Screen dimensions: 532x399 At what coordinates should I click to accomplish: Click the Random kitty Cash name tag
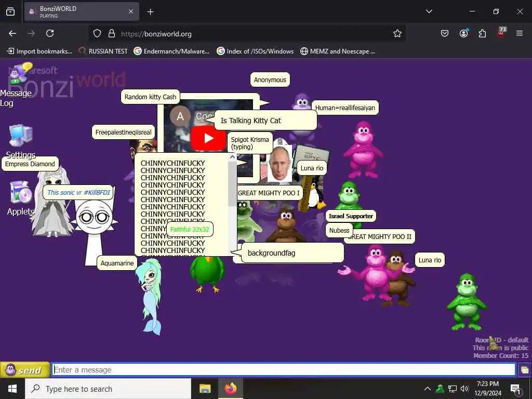click(x=150, y=97)
